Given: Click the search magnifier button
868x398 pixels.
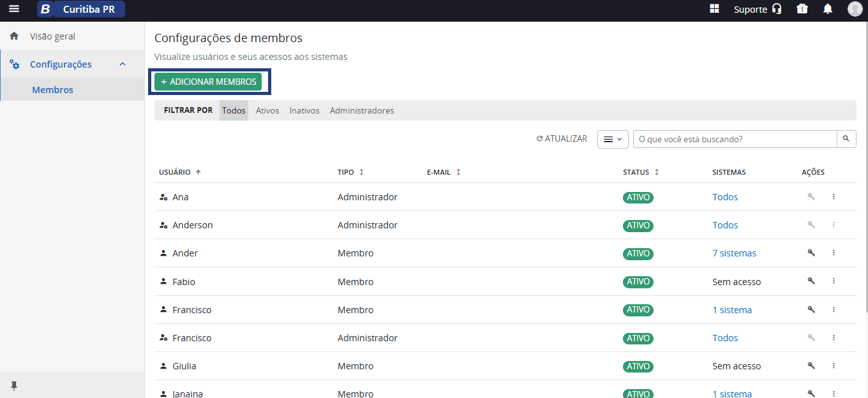Looking at the screenshot, I should coord(846,139).
